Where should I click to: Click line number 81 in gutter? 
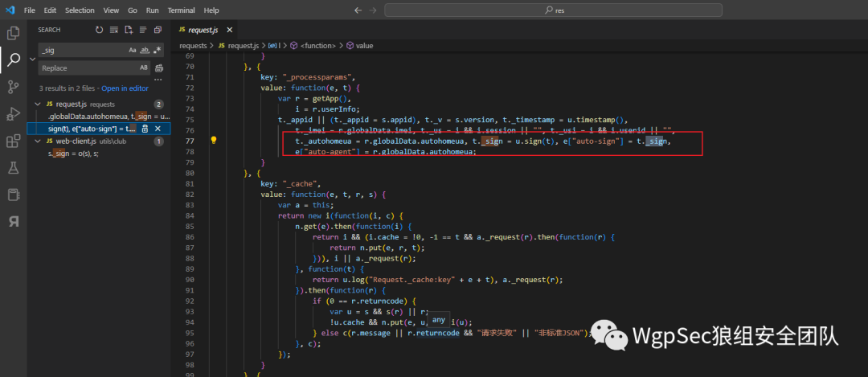point(190,184)
